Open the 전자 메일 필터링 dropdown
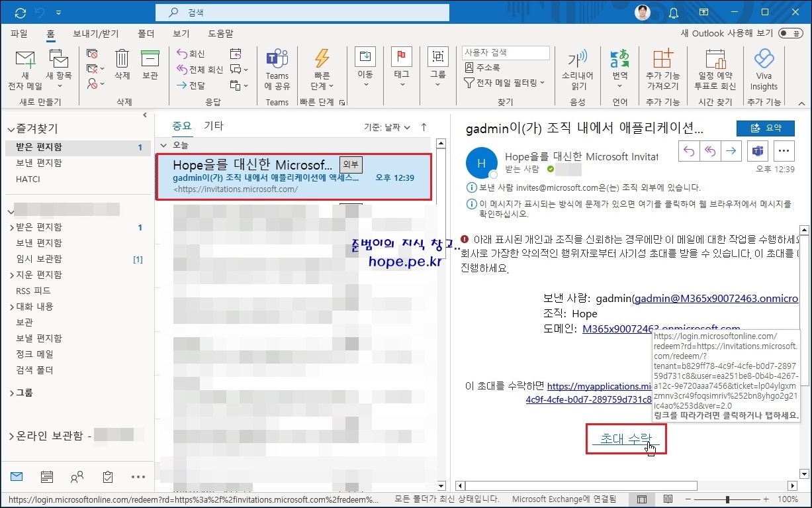This screenshot has height=508, width=812. 504,83
